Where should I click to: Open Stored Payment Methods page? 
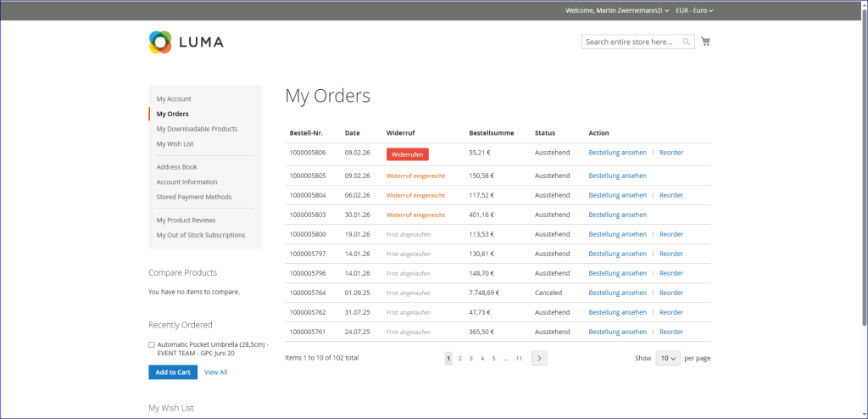(193, 197)
